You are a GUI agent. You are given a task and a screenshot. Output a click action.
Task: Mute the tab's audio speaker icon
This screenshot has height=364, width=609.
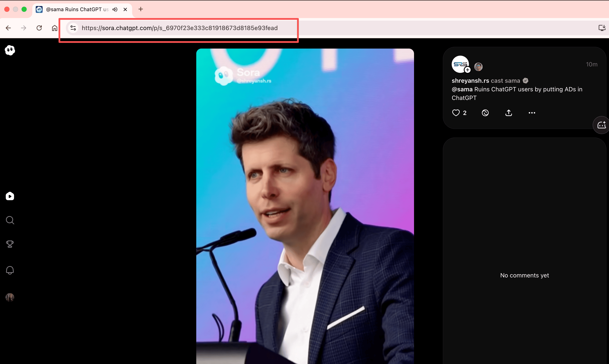pos(115,9)
